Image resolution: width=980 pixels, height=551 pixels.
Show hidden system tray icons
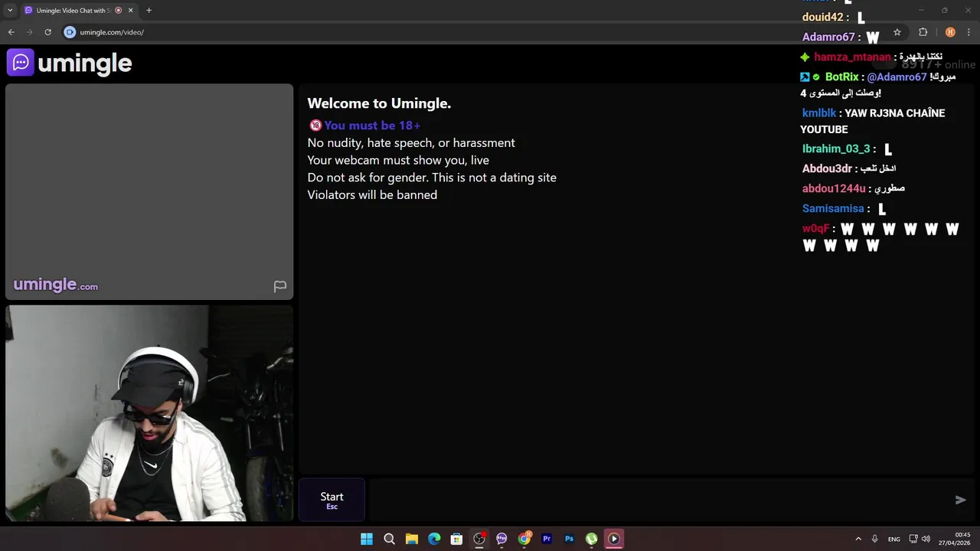tap(857, 539)
